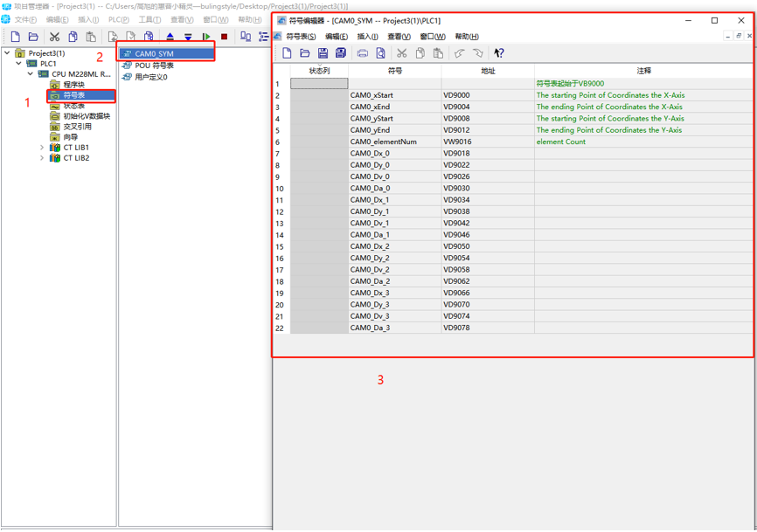Click Download blue down-arrow icon

coord(188,37)
